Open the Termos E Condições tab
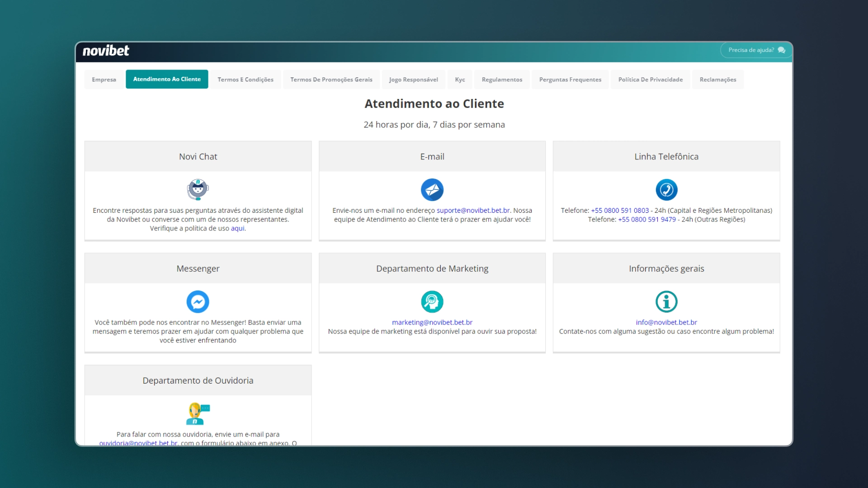868x488 pixels. pyautogui.click(x=245, y=80)
